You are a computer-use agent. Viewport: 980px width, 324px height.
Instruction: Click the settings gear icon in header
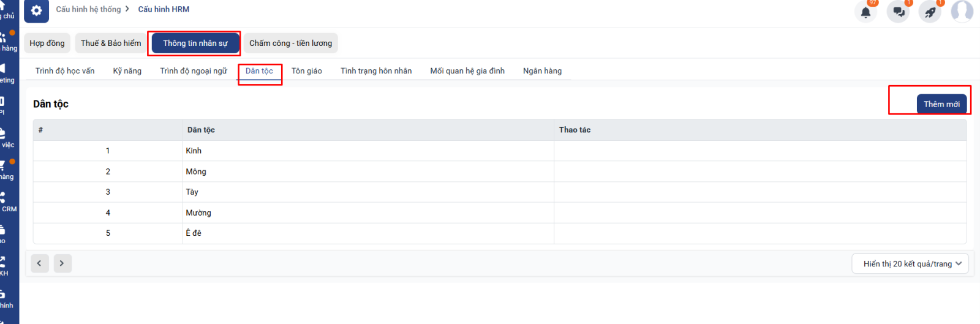pyautogui.click(x=36, y=10)
